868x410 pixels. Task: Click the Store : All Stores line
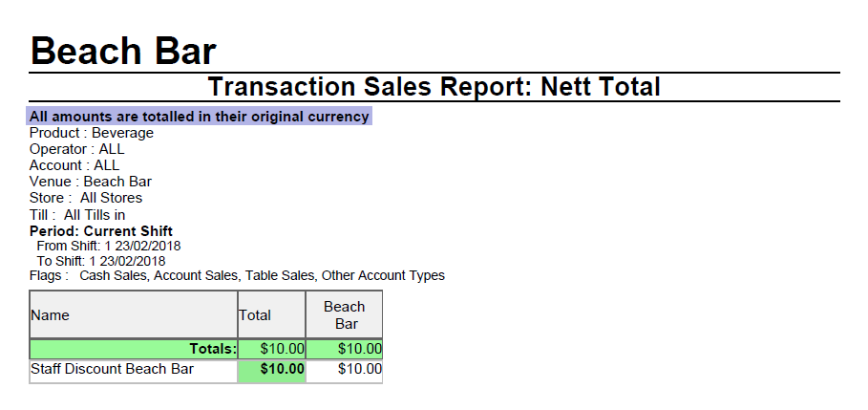click(x=86, y=198)
